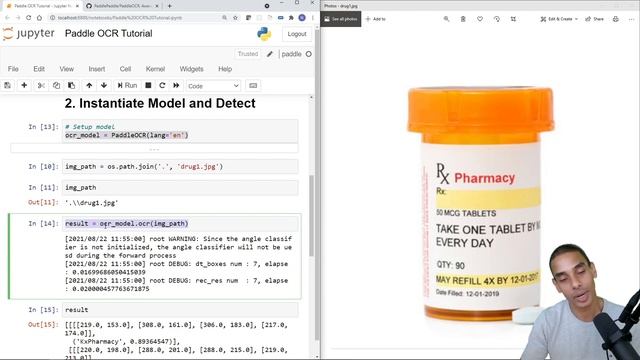Open the Edit menu in Jupyter
This screenshot has width=640, height=360.
coord(39,69)
